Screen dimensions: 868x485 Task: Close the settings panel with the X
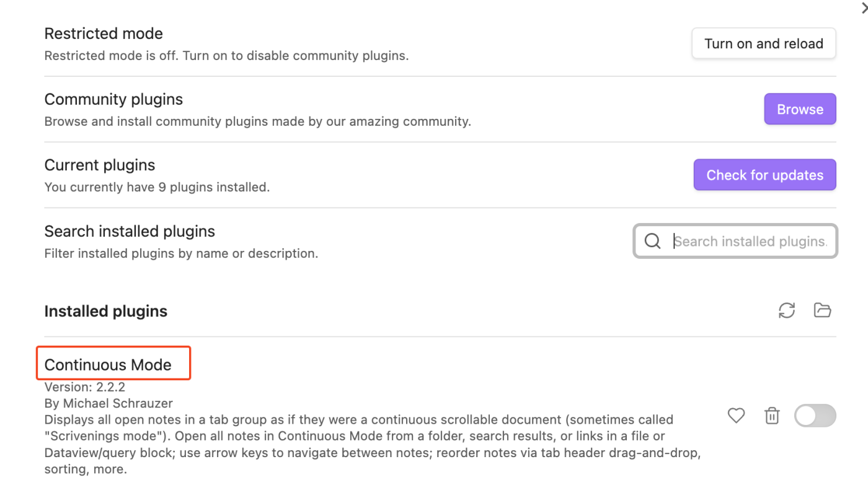[x=864, y=9]
